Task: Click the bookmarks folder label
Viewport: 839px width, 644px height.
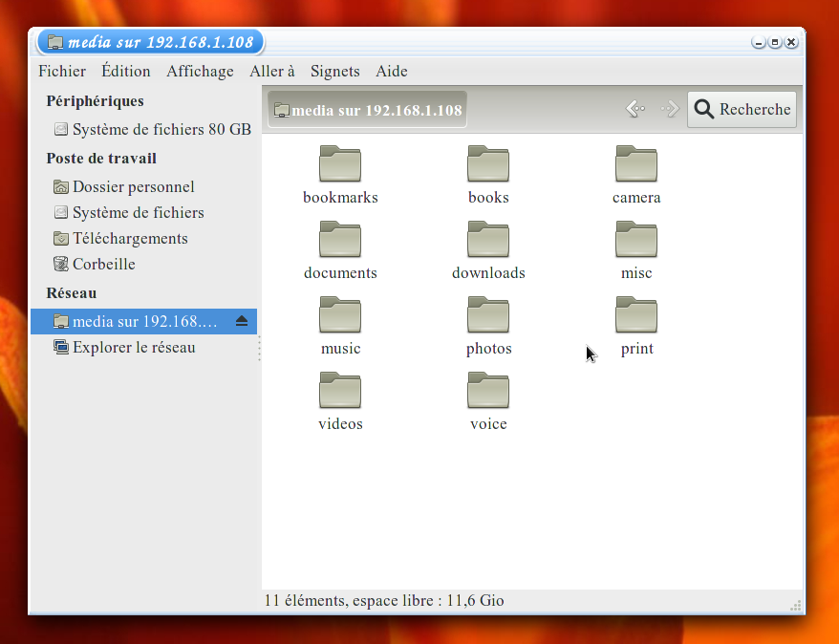Action: [x=340, y=198]
